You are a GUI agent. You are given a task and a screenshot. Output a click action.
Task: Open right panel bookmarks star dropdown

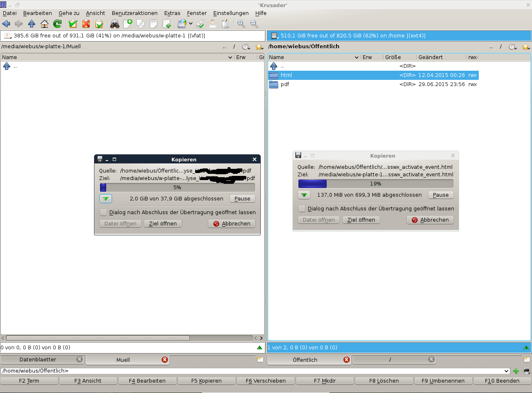point(526,47)
